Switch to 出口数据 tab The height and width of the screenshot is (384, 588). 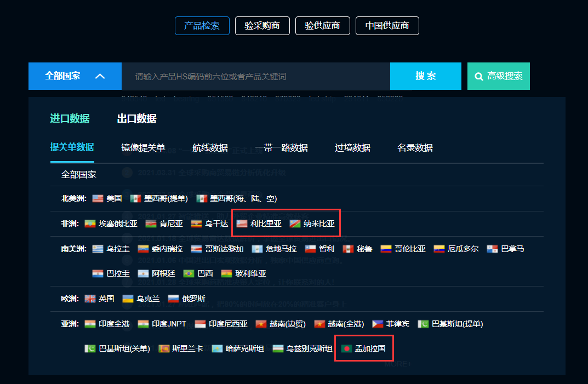point(136,119)
